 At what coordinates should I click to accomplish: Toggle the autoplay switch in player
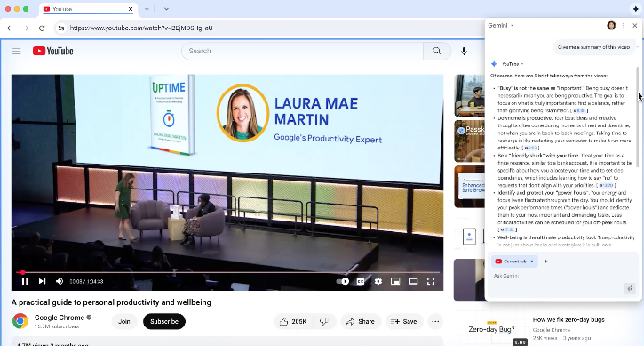coord(343,281)
